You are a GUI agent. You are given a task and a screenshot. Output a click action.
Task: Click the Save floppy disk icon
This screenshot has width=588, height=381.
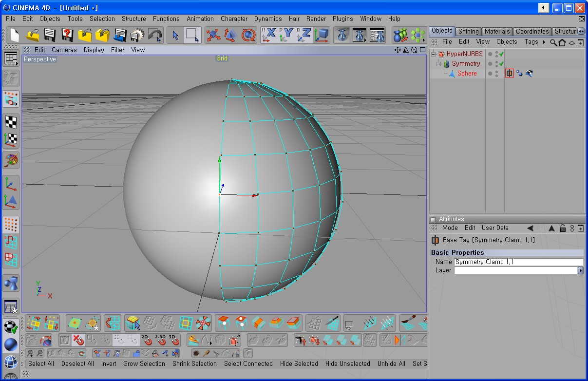pyautogui.click(x=50, y=35)
